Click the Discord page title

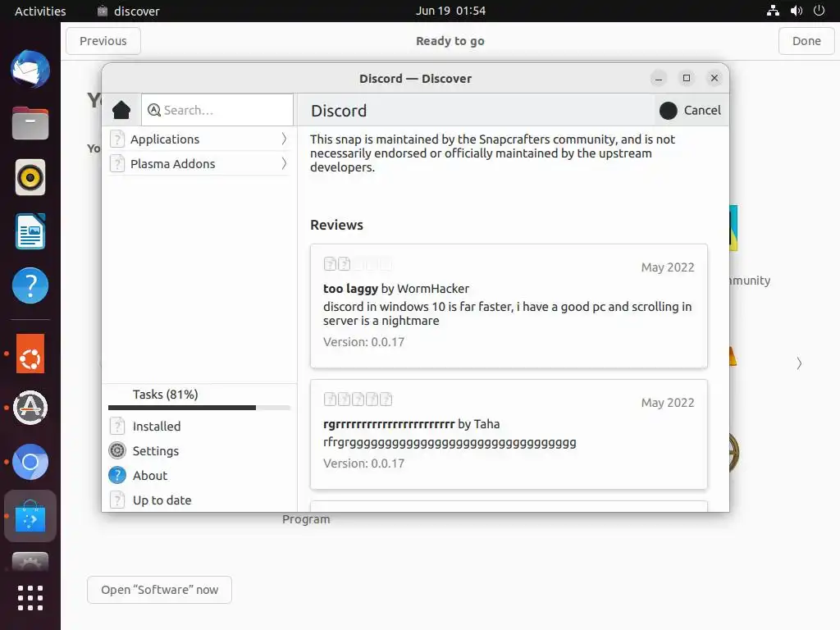tap(339, 111)
